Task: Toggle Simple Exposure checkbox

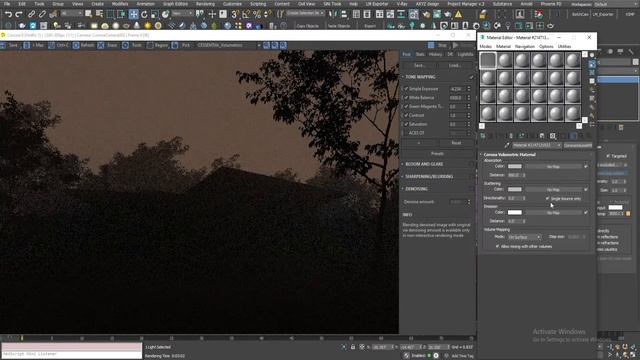Action: (407, 89)
